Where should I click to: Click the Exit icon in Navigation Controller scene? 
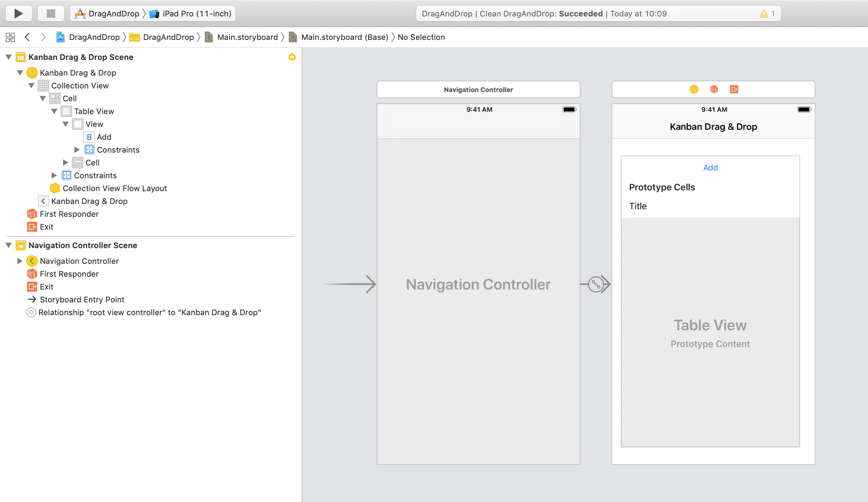click(x=32, y=287)
